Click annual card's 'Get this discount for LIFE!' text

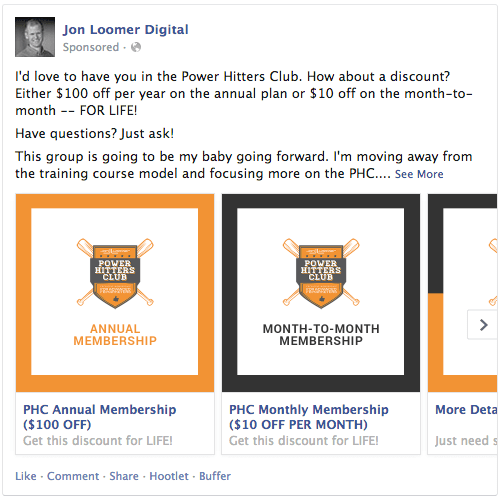(x=98, y=441)
